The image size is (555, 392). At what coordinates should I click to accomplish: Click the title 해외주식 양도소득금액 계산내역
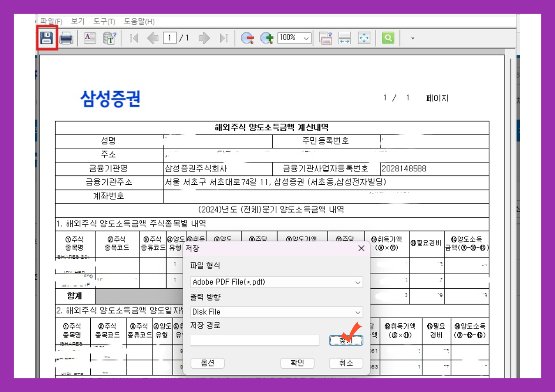tap(272, 128)
